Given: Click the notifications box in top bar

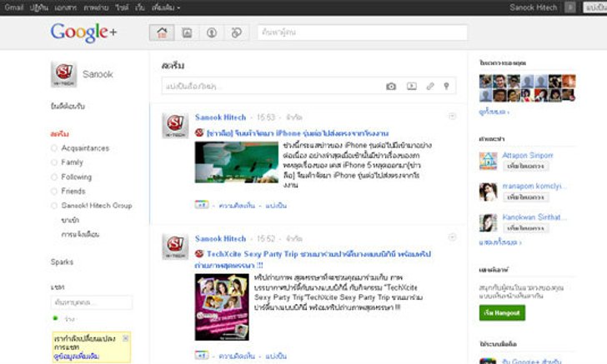Looking at the screenshot, I should pyautogui.click(x=569, y=7).
